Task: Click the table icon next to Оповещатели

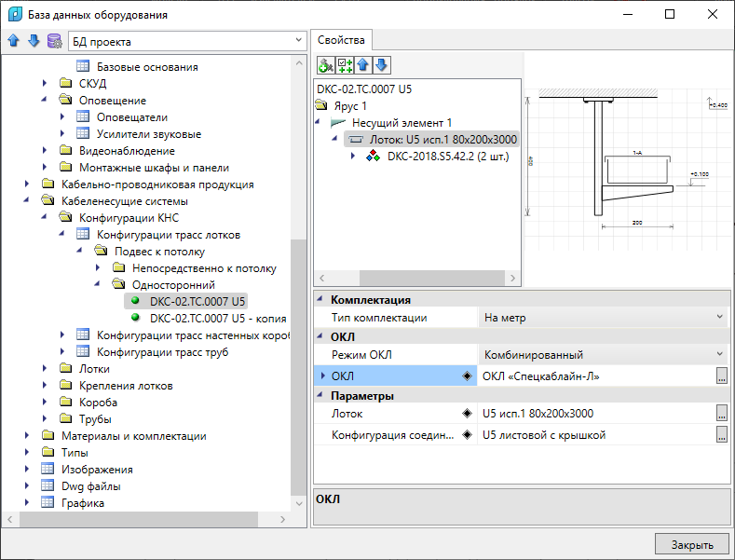Action: [83, 116]
